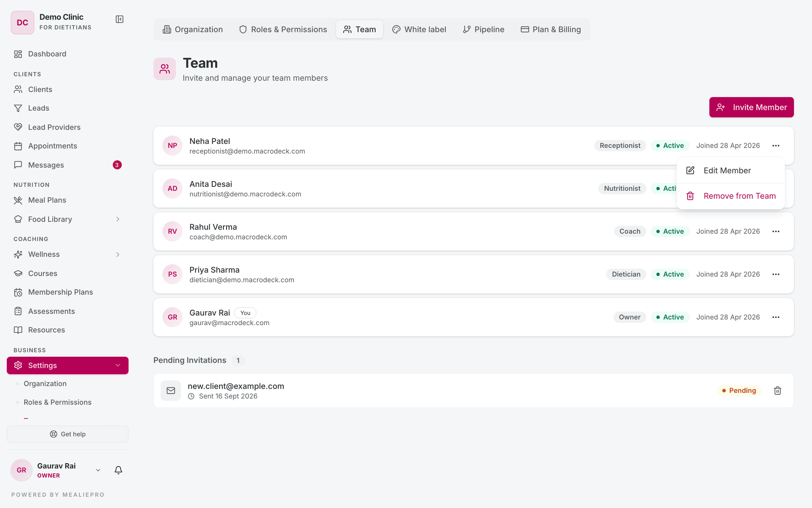The image size is (812, 508).
Task: Open Dashboard from the sidebar
Action: click(x=67, y=54)
